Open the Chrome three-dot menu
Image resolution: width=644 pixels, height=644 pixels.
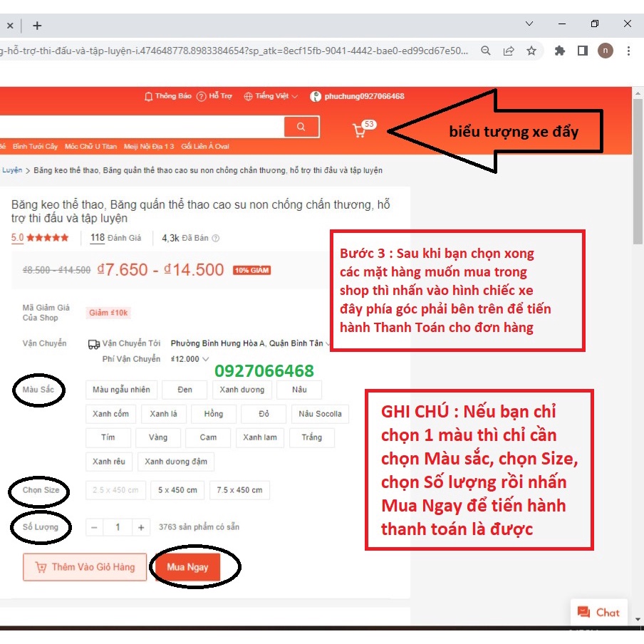tap(628, 51)
